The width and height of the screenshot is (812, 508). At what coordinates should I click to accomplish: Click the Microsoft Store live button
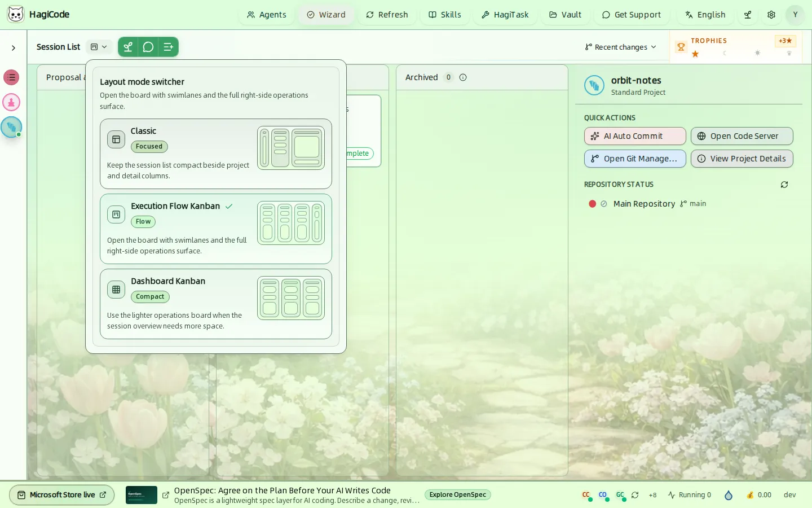(62, 495)
